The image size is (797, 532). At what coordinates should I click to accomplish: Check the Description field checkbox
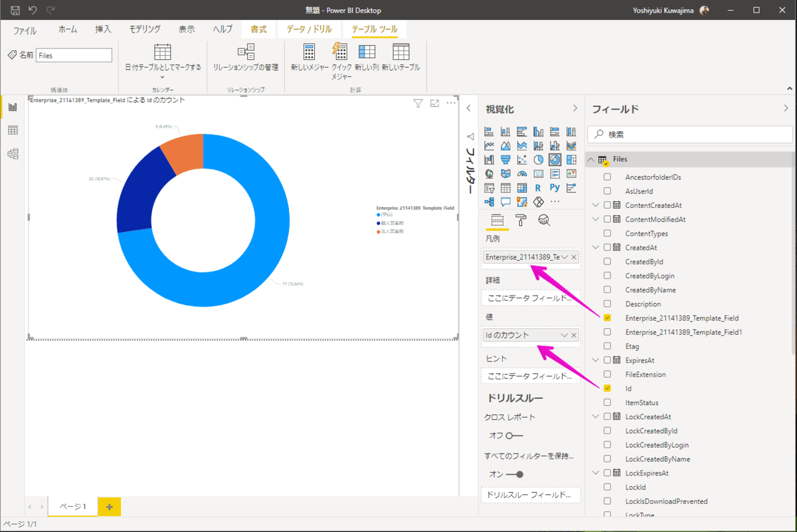coord(607,304)
